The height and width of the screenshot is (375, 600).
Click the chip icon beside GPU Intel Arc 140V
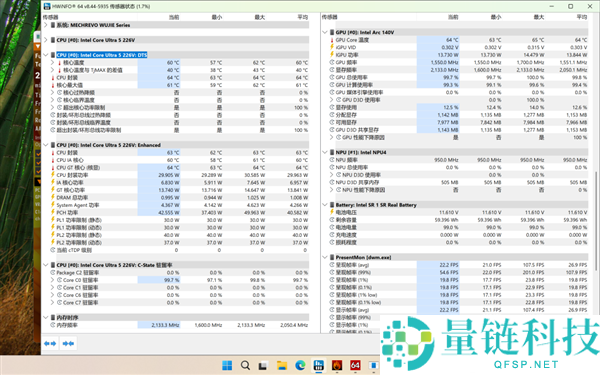point(332,33)
